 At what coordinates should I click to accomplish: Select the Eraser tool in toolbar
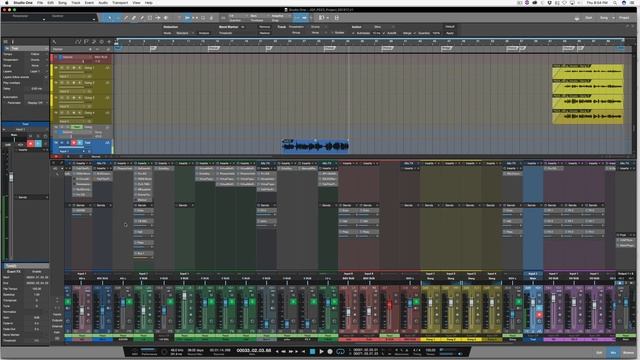133,18
